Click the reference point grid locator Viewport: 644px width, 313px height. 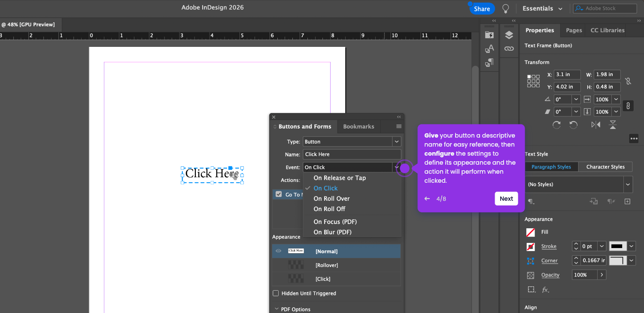tap(534, 81)
